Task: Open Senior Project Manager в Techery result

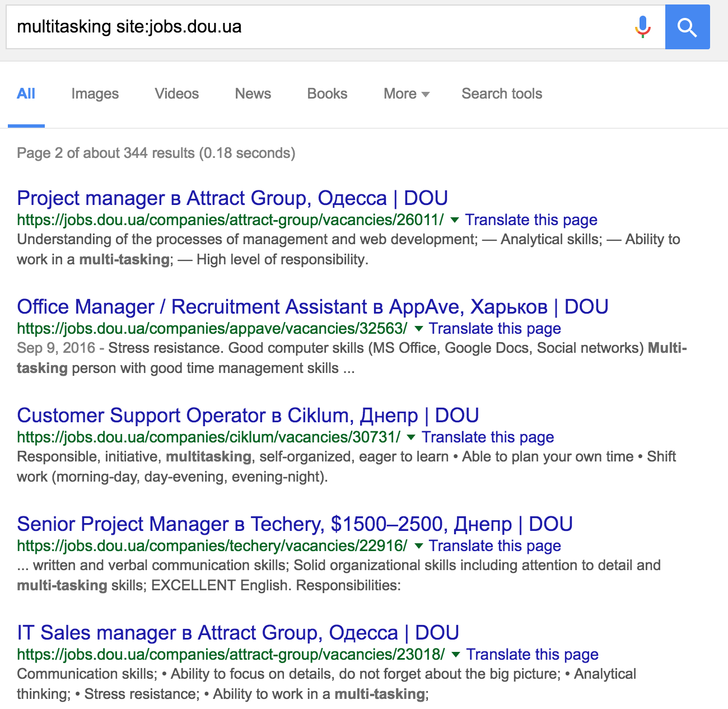Action: [x=295, y=524]
